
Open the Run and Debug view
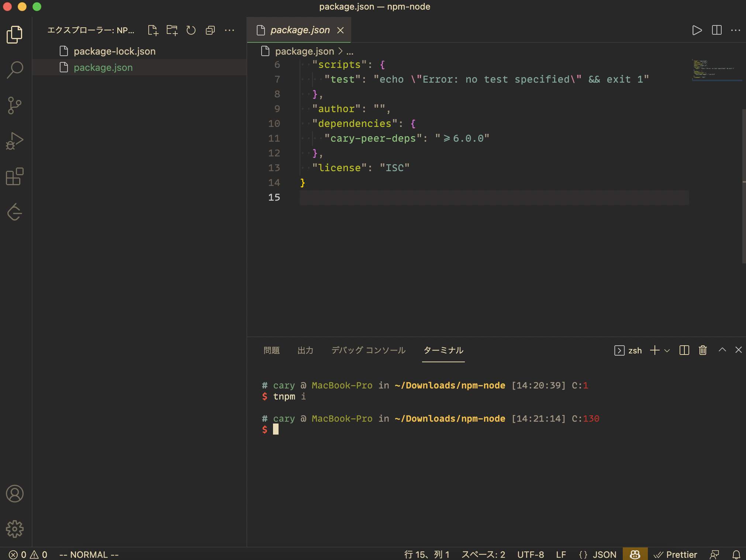[15, 141]
